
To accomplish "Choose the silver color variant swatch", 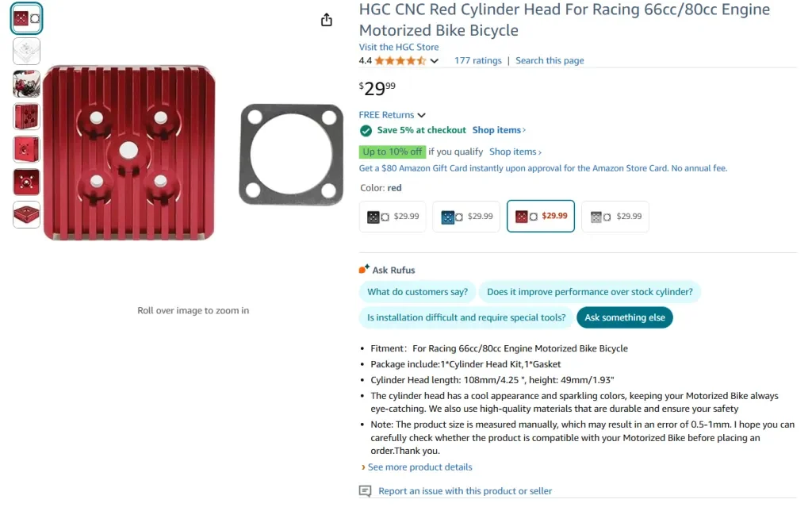I will coord(615,217).
